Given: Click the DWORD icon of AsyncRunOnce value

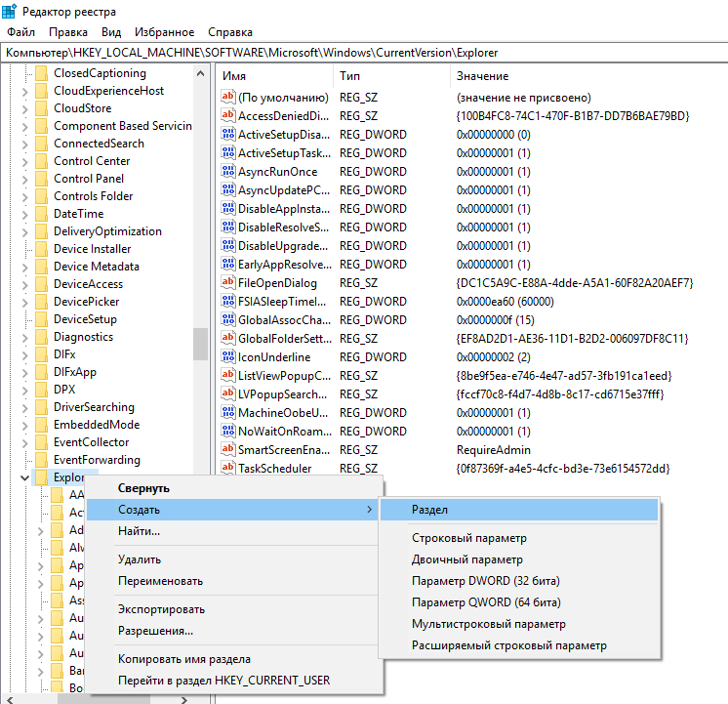Looking at the screenshot, I should (227, 171).
